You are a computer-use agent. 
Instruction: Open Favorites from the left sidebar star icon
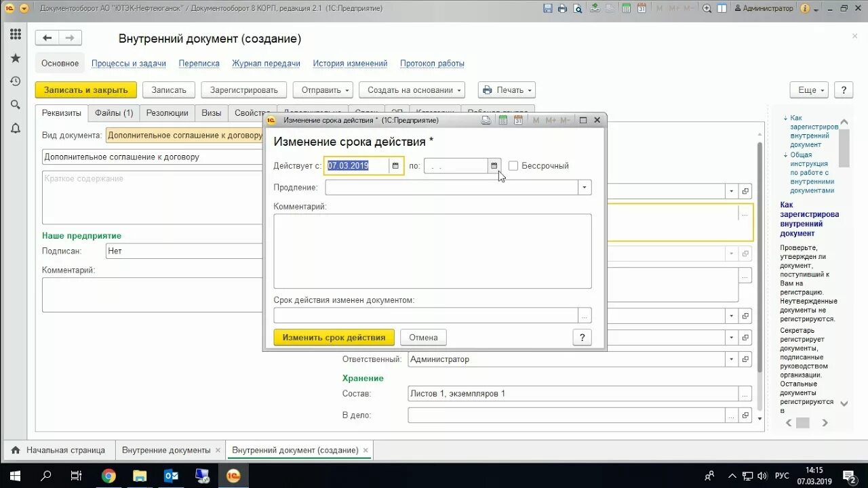(15, 58)
